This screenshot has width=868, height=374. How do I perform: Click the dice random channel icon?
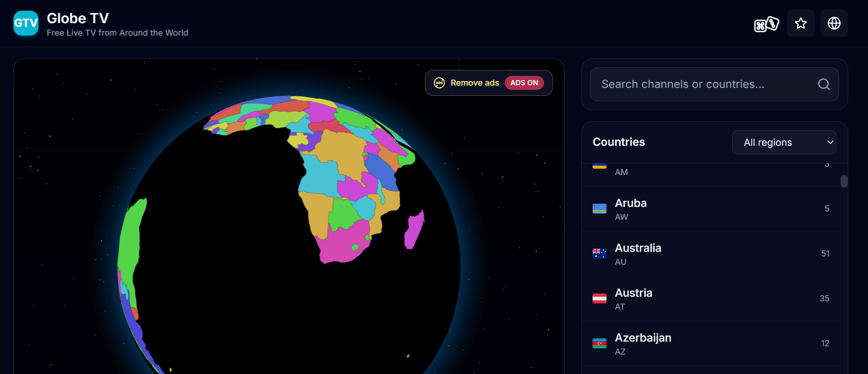(x=767, y=24)
